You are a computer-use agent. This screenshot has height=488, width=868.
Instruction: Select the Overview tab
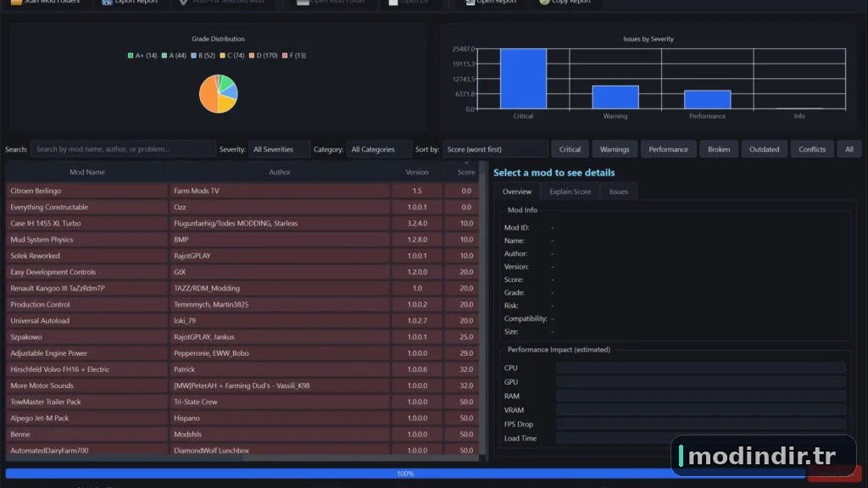(x=516, y=191)
